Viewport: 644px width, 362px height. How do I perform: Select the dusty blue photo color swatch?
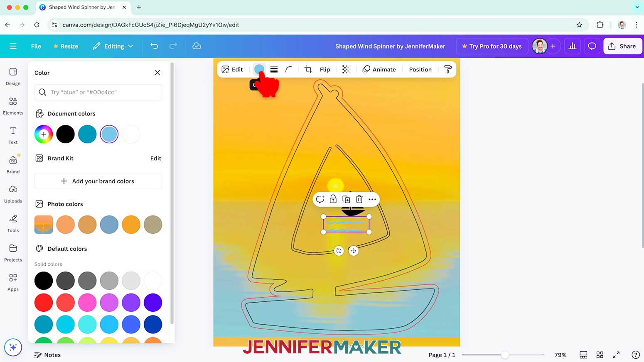tap(109, 225)
